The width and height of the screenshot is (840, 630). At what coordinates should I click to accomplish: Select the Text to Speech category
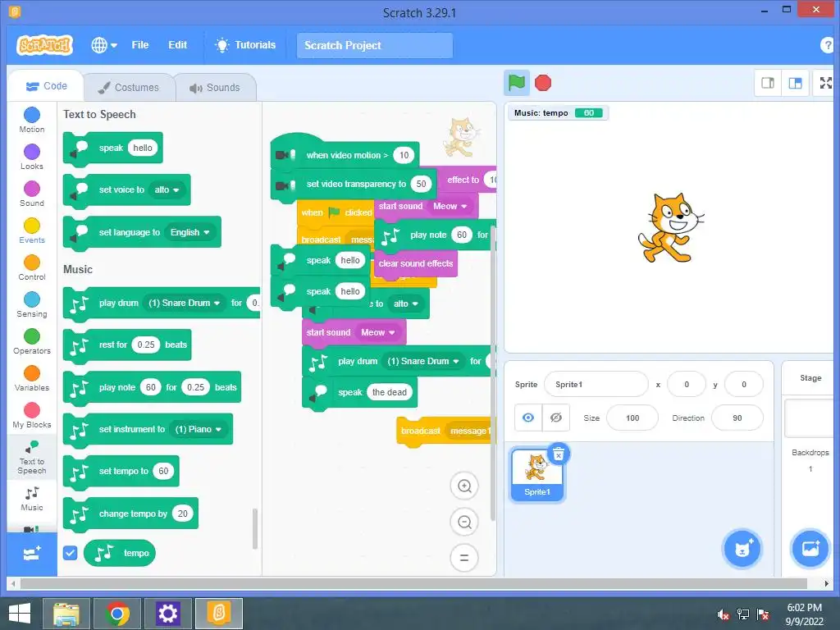pos(32,458)
